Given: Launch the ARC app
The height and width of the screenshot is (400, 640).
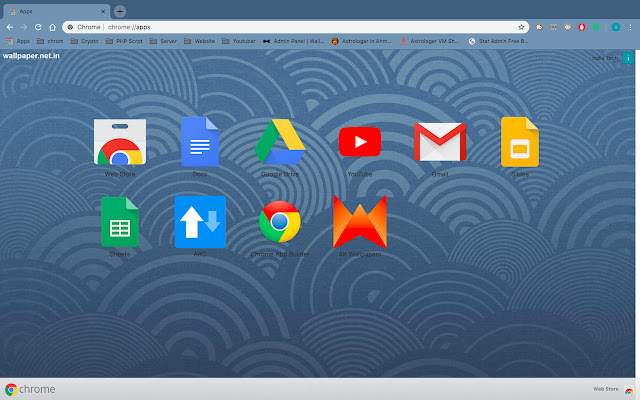Looking at the screenshot, I should tap(200, 222).
